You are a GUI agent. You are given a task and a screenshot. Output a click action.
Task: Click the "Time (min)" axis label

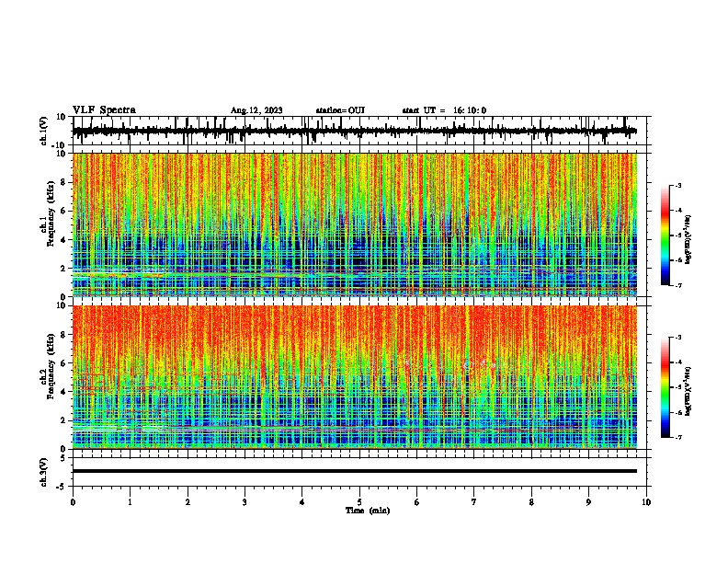[368, 511]
